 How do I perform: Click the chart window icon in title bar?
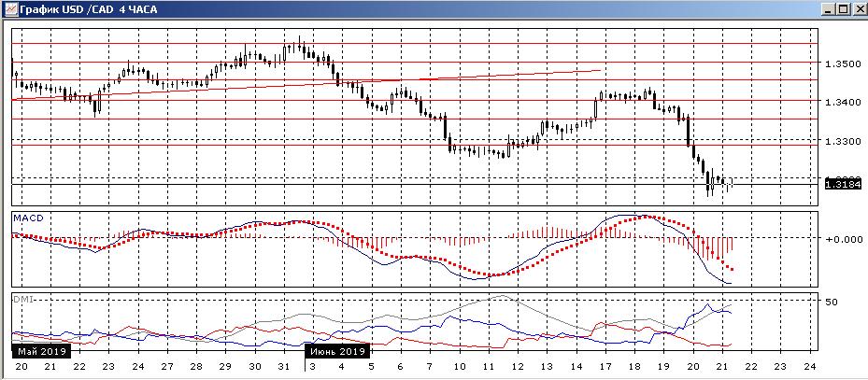tap(9, 8)
